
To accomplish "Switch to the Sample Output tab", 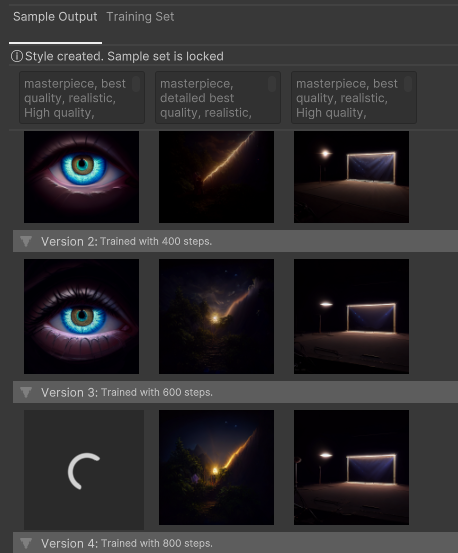I will click(55, 17).
